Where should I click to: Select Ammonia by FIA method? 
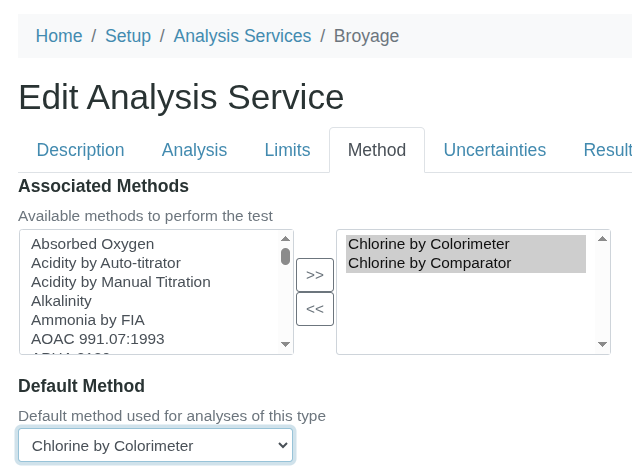tap(88, 320)
